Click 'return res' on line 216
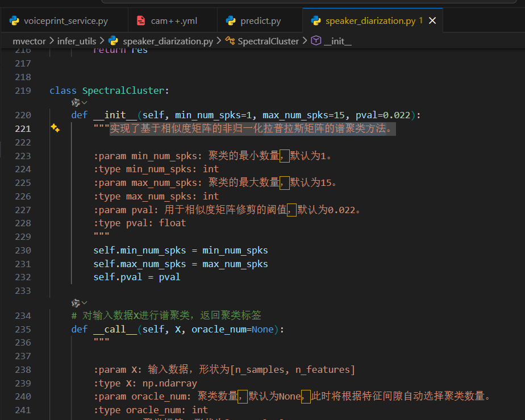This screenshot has height=420, width=525. pos(120,50)
